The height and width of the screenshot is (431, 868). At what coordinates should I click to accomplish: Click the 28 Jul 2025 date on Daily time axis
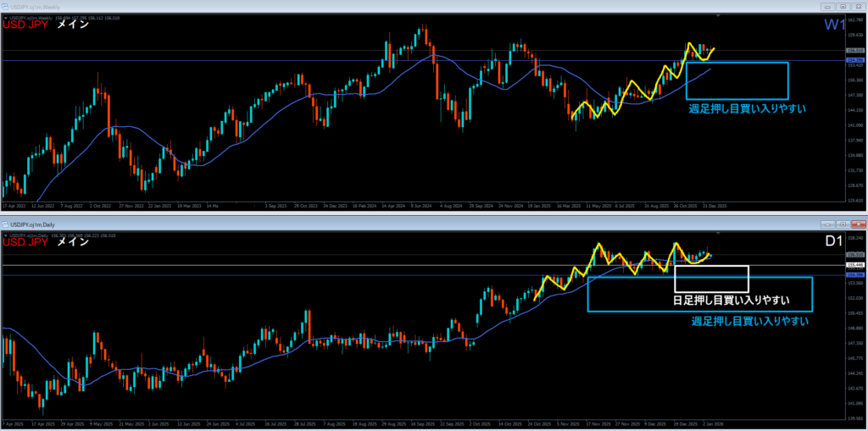(305, 424)
